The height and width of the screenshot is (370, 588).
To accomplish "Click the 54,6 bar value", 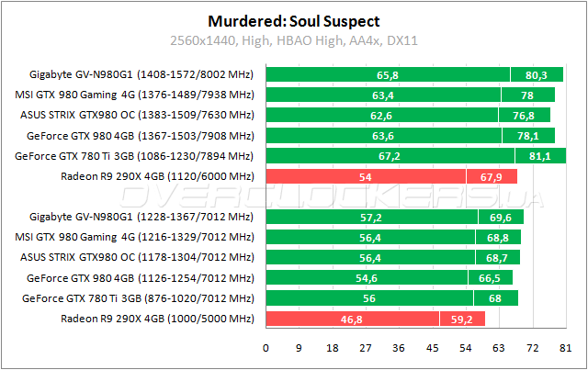I will click(367, 278).
